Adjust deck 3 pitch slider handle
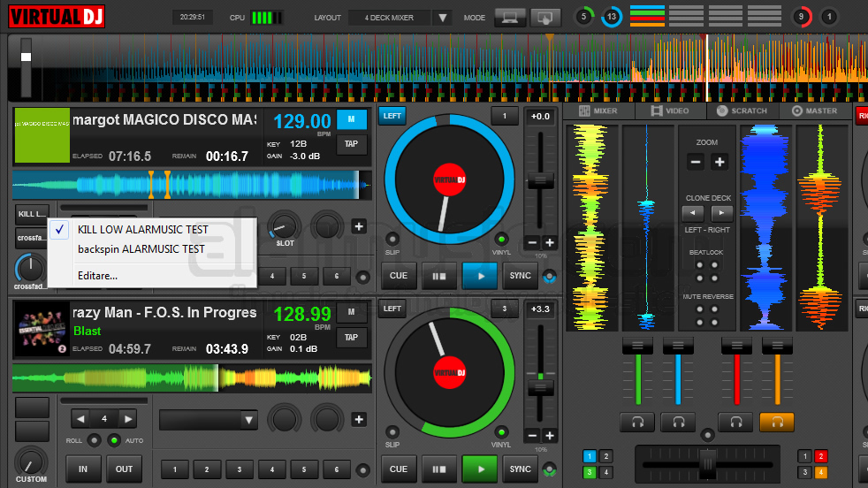Screen dimensions: 868x488 (x=540, y=388)
